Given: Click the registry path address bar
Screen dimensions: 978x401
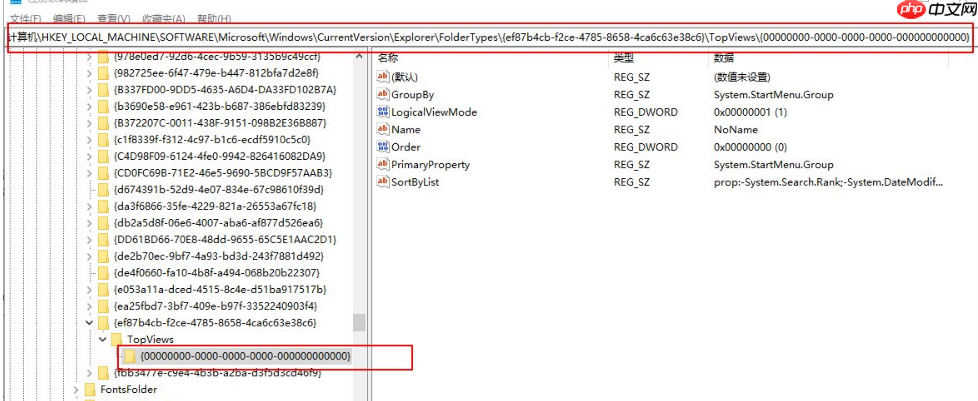Looking at the screenshot, I should [x=489, y=37].
